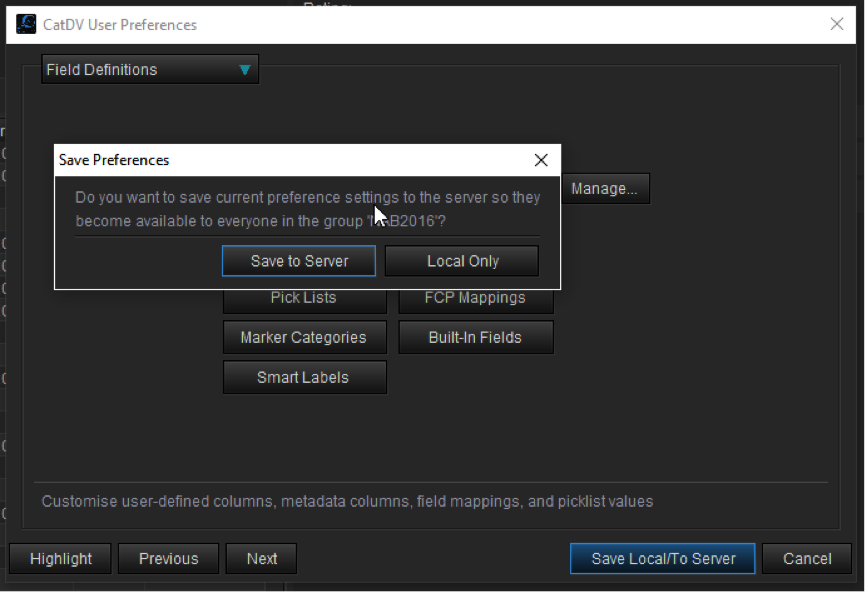Click the 'Do you want to save' message
The width and height of the screenshot is (865, 592).
click(x=307, y=209)
